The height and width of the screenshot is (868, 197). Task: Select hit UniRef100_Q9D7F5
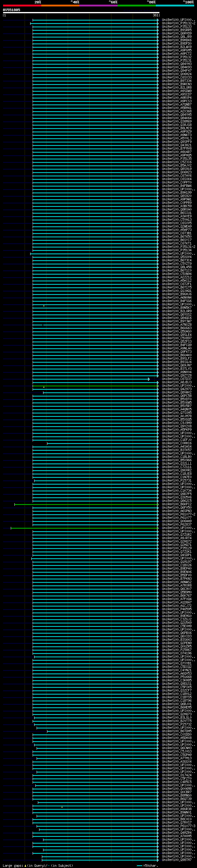[177, 494]
